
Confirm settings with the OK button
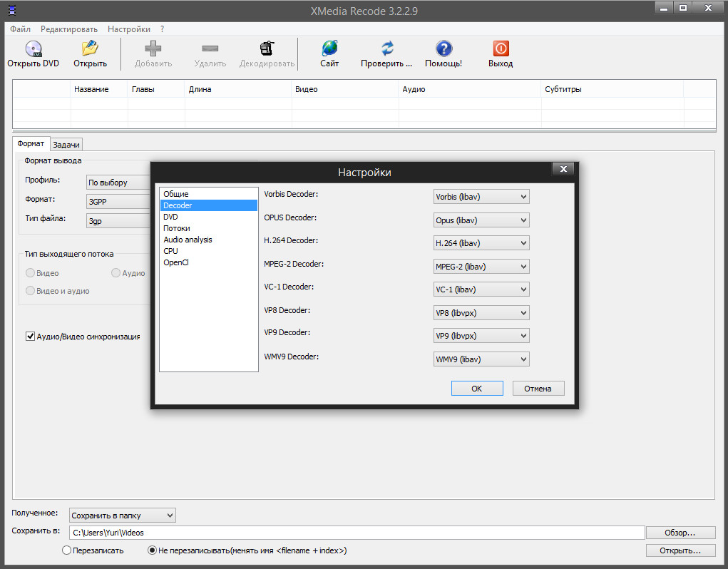(x=477, y=389)
